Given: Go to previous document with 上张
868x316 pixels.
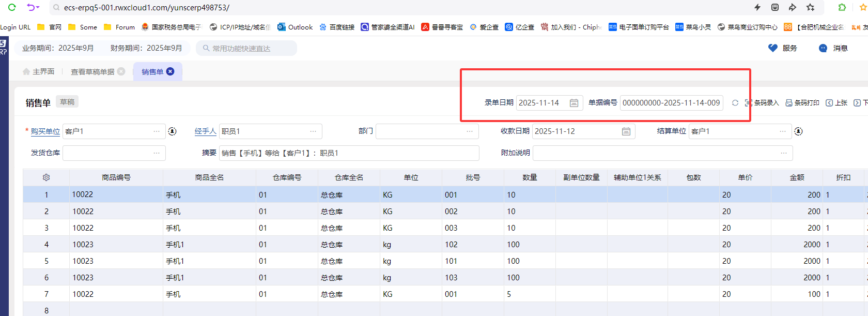Looking at the screenshot, I should click(x=836, y=103).
